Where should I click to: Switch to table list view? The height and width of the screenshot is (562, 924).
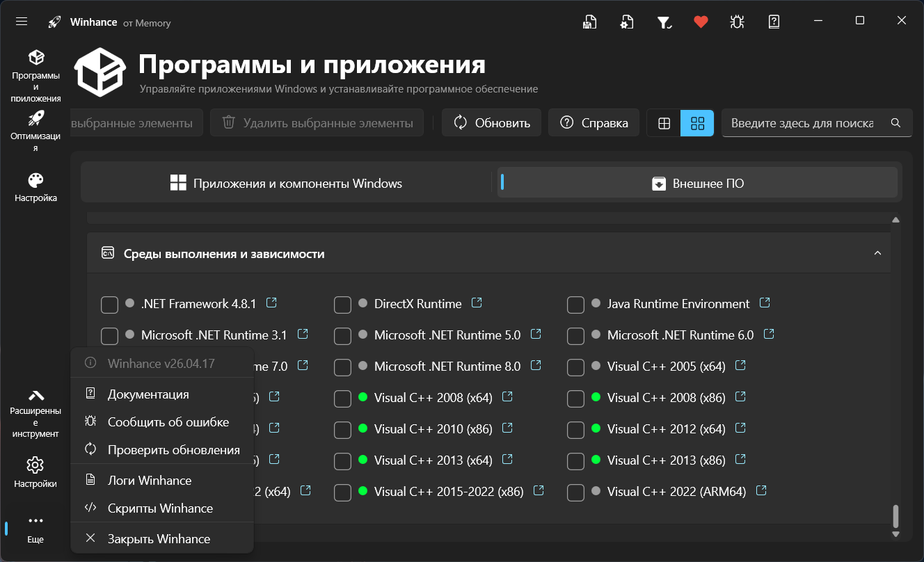click(664, 123)
